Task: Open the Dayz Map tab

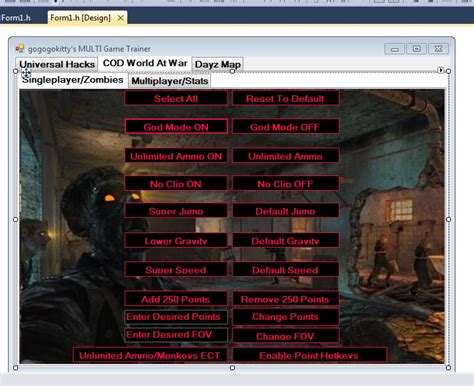Action: [x=218, y=64]
